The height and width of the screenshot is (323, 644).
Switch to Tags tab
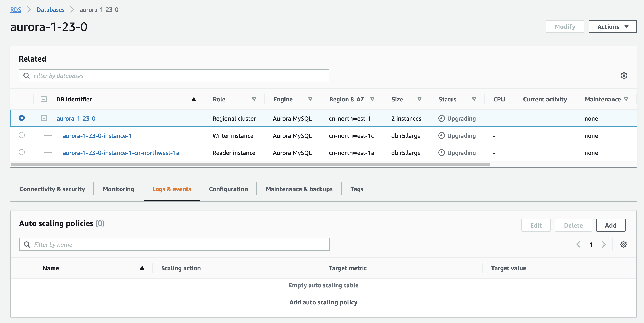(x=357, y=189)
